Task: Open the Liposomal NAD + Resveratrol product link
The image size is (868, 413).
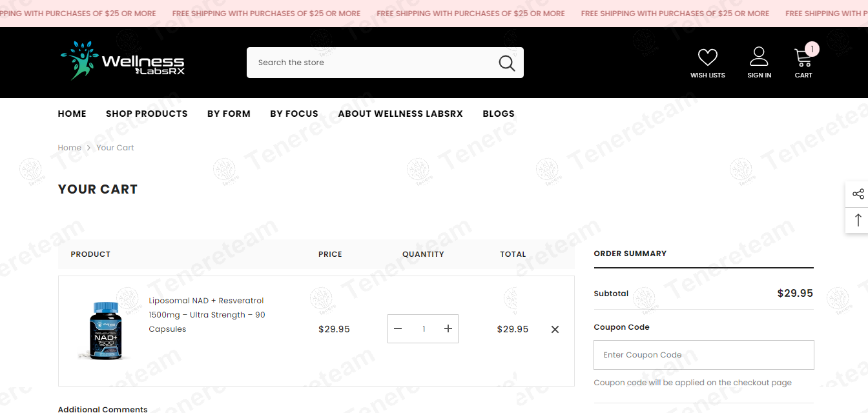Action: [x=207, y=314]
